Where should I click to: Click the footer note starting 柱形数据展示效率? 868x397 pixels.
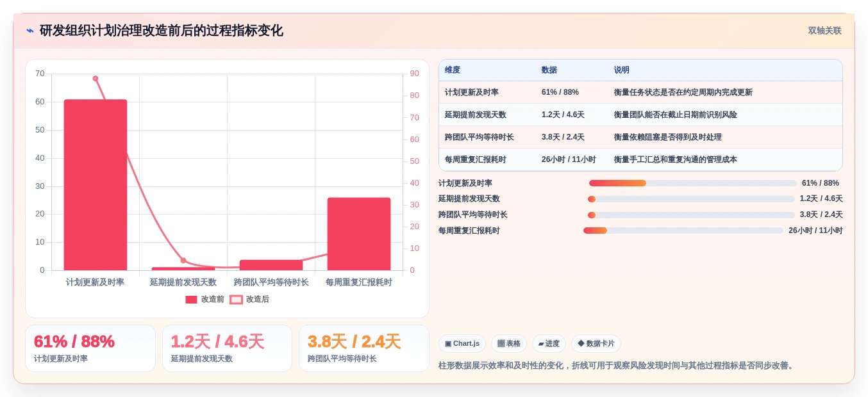[x=617, y=366]
